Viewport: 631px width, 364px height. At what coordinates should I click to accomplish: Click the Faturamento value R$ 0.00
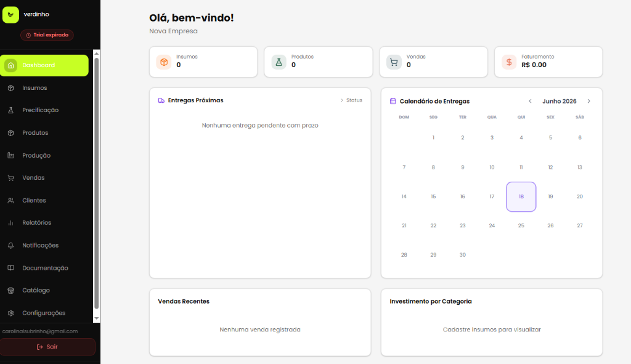pyautogui.click(x=534, y=65)
